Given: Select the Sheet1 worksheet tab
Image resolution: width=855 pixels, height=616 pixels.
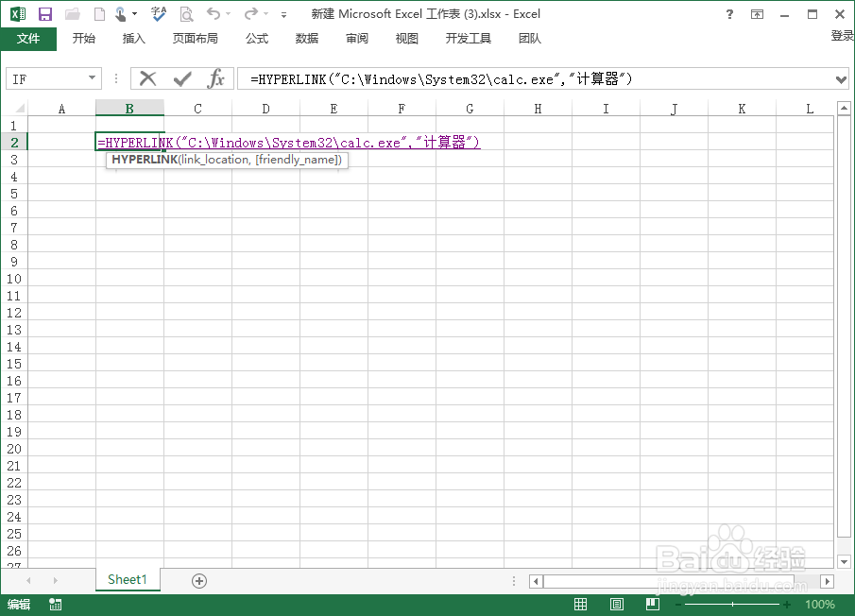Looking at the screenshot, I should click(128, 579).
